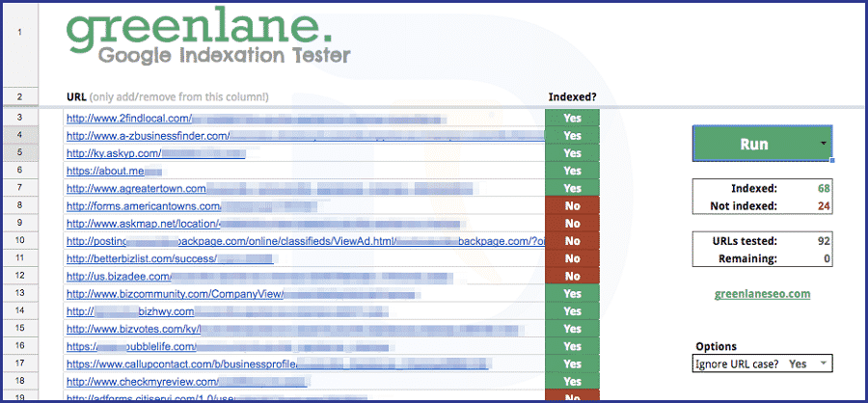The height and width of the screenshot is (403, 868).
Task: Click the Indexed count value 68
Action: click(x=825, y=188)
